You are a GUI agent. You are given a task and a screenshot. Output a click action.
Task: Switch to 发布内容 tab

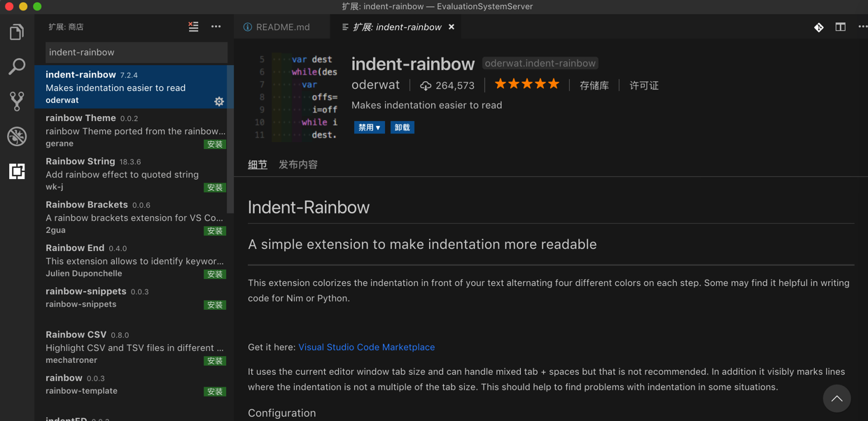click(x=298, y=164)
